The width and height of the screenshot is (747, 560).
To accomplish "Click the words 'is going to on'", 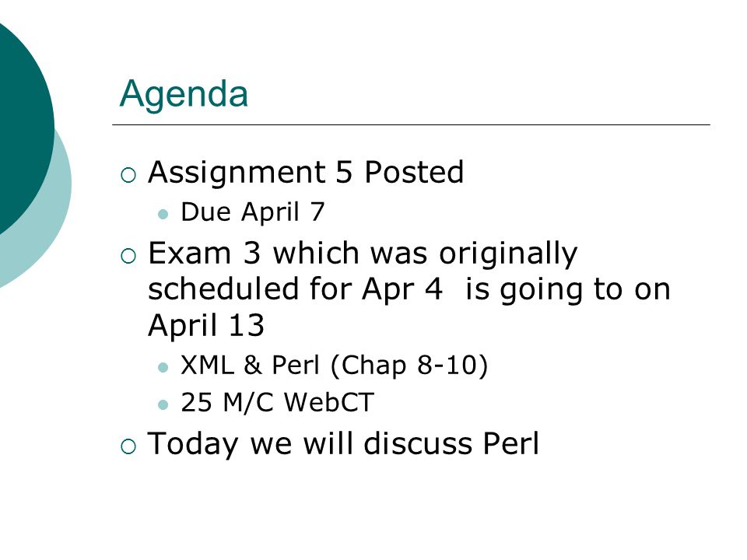I will [568, 290].
